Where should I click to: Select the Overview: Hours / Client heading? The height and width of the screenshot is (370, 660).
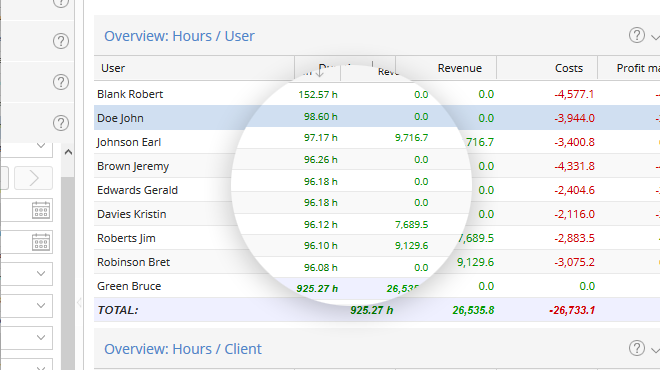183,349
